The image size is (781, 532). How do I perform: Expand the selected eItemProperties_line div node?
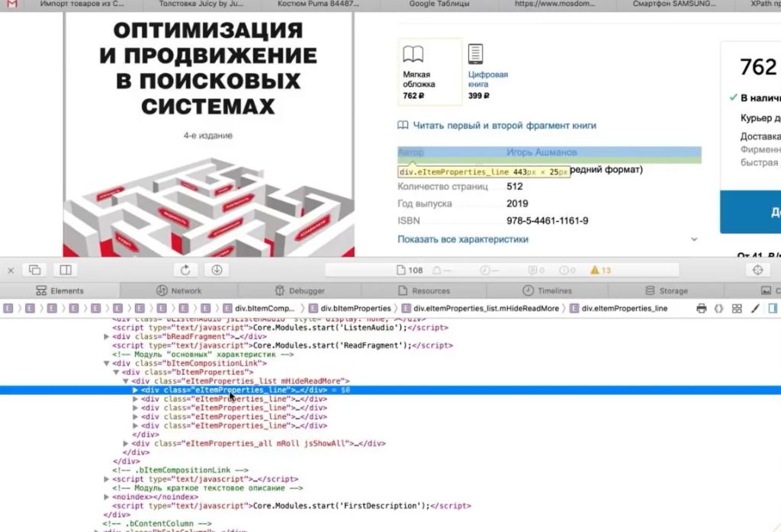[136, 389]
